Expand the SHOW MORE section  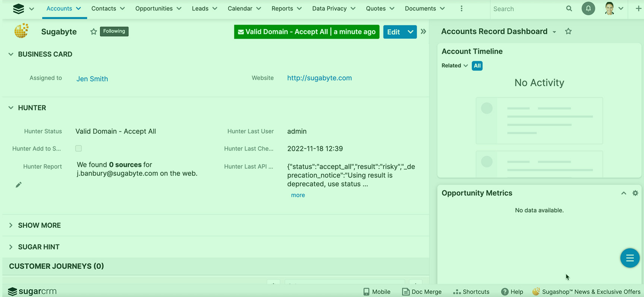(x=39, y=225)
